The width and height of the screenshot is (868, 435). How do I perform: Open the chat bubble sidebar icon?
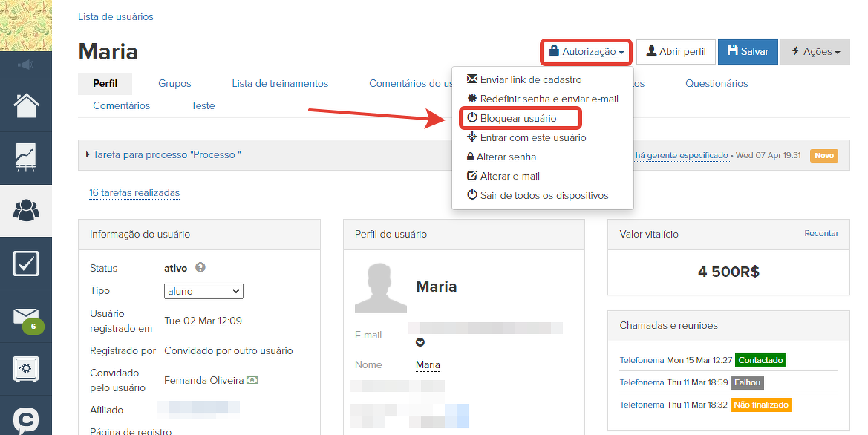tap(26, 420)
